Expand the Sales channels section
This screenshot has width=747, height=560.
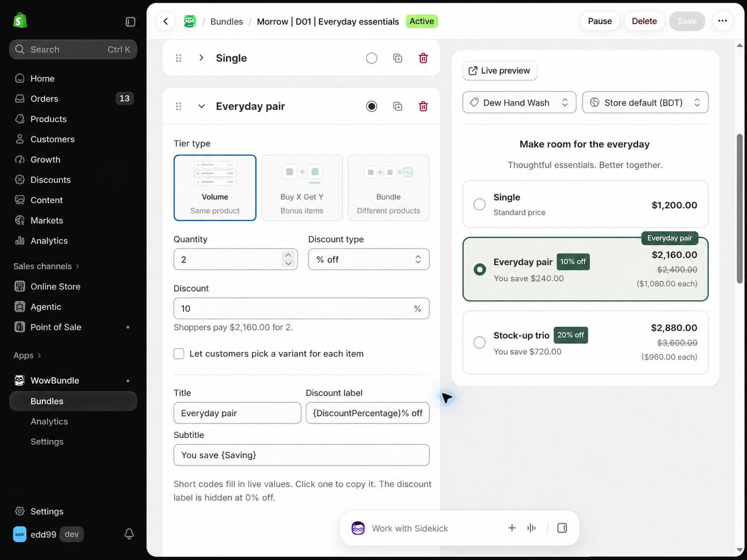tap(46, 266)
